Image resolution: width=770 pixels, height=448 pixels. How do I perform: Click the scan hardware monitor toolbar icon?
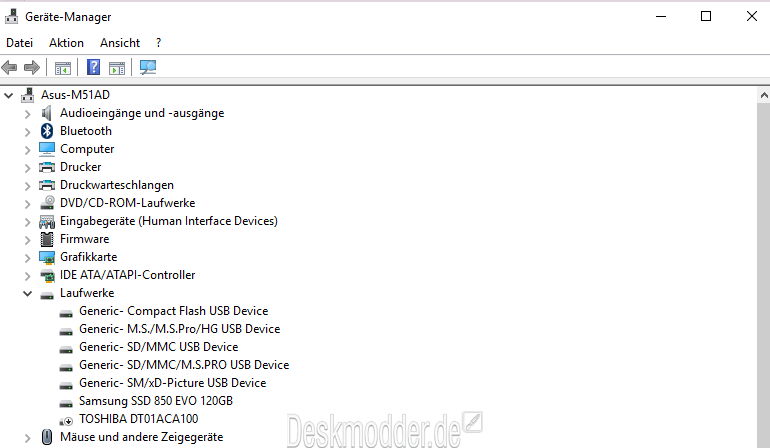coord(148,68)
